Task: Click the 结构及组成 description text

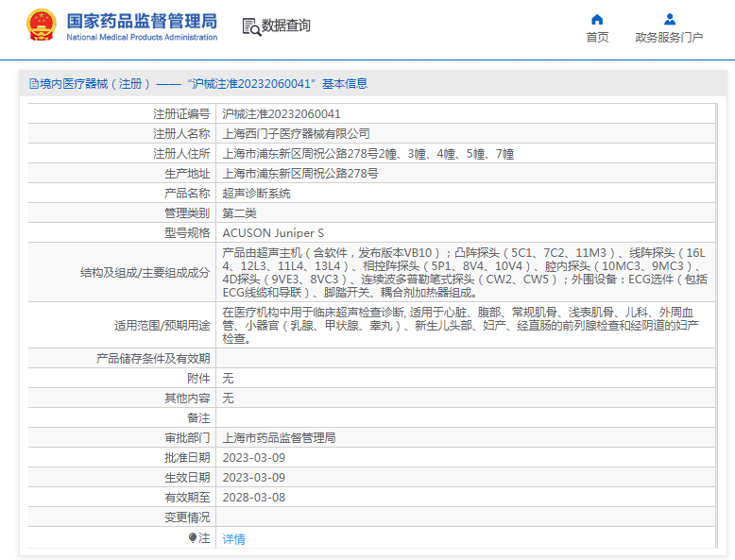Action: point(463,272)
